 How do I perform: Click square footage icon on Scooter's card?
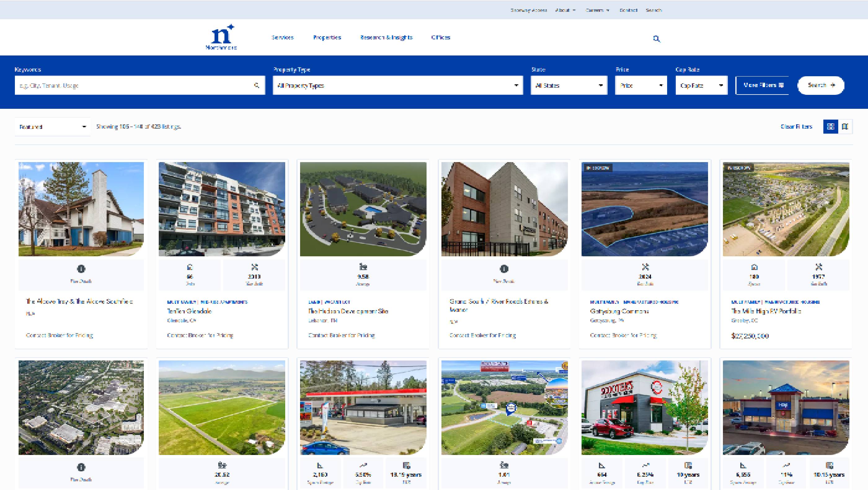602,466
